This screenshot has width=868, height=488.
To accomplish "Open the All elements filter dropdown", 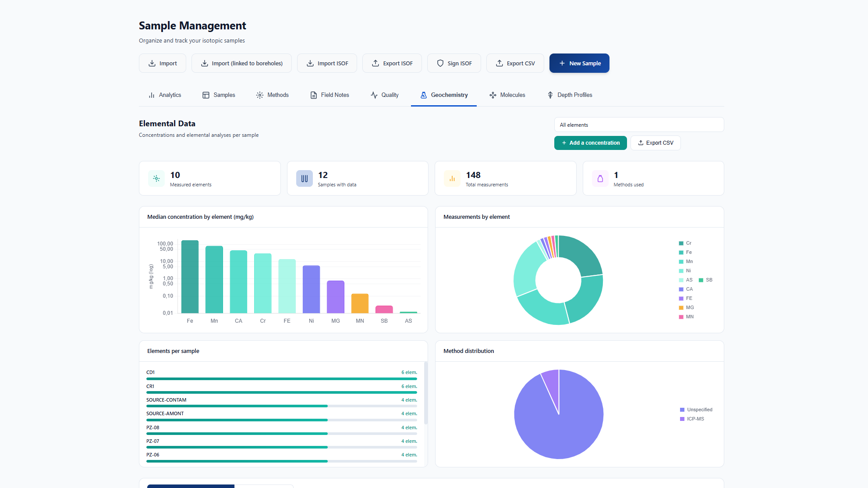I will pyautogui.click(x=639, y=125).
